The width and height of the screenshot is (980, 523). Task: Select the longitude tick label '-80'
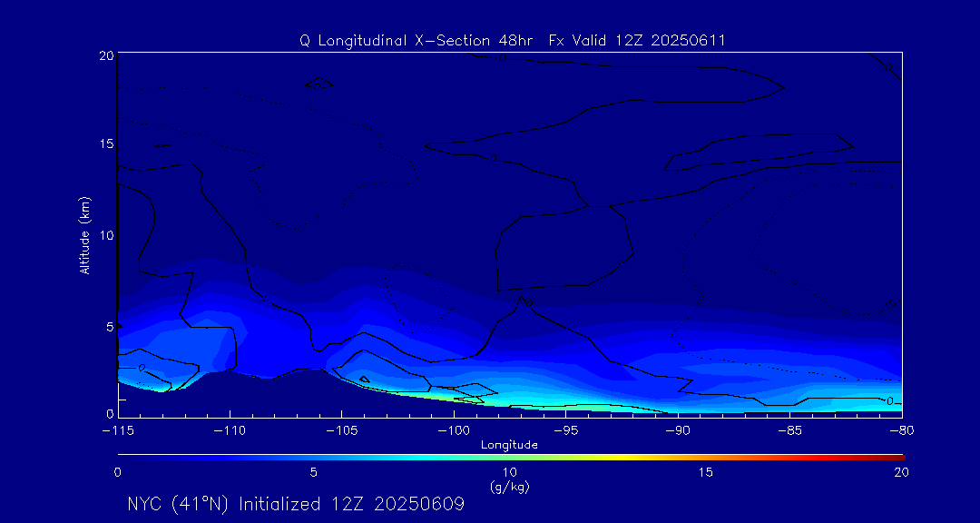click(x=902, y=431)
